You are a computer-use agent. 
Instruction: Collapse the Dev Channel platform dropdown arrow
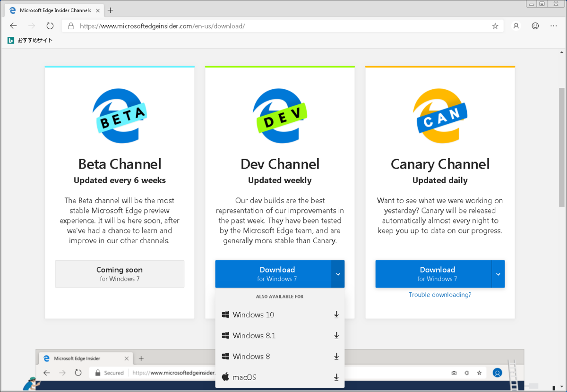point(338,274)
